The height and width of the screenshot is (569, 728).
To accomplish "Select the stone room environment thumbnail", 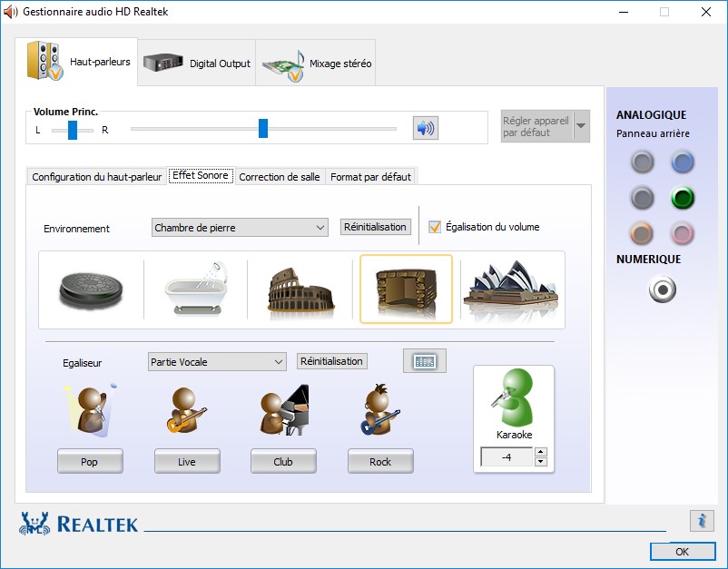I will 406,289.
